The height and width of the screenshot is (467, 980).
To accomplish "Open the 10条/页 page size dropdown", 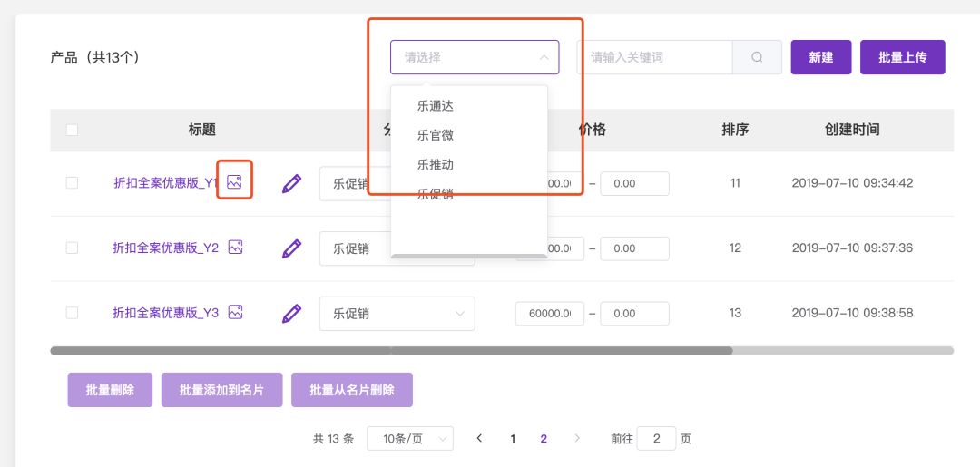I will [409, 439].
